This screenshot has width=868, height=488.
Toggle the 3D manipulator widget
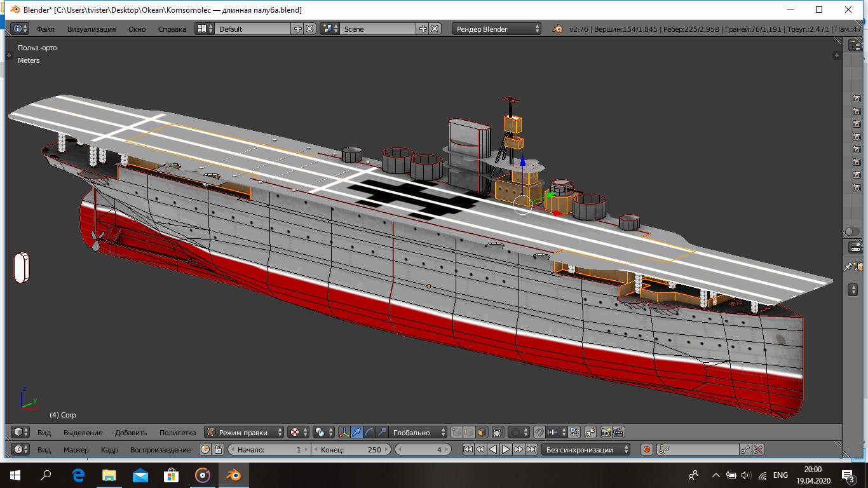pyautogui.click(x=344, y=433)
